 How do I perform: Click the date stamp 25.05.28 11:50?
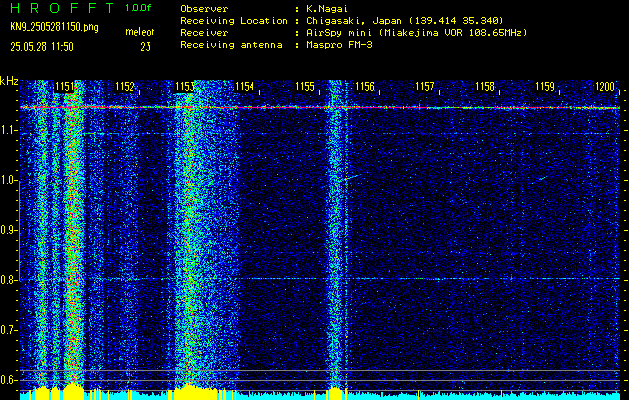pos(42,47)
